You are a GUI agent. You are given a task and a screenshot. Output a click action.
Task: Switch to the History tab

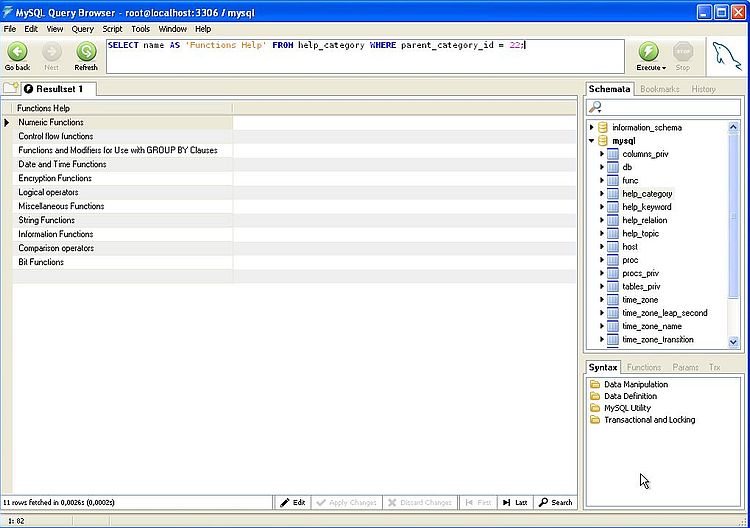[704, 89]
